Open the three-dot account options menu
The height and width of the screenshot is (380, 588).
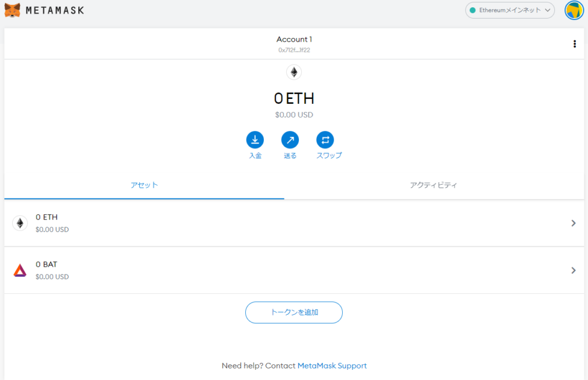575,44
